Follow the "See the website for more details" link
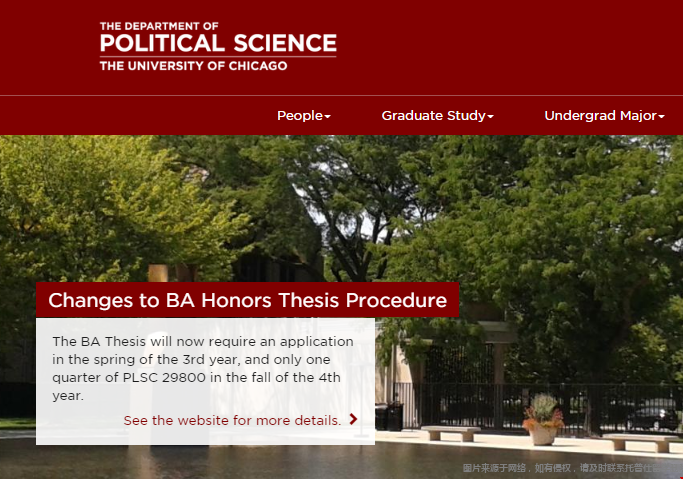 pos(232,420)
